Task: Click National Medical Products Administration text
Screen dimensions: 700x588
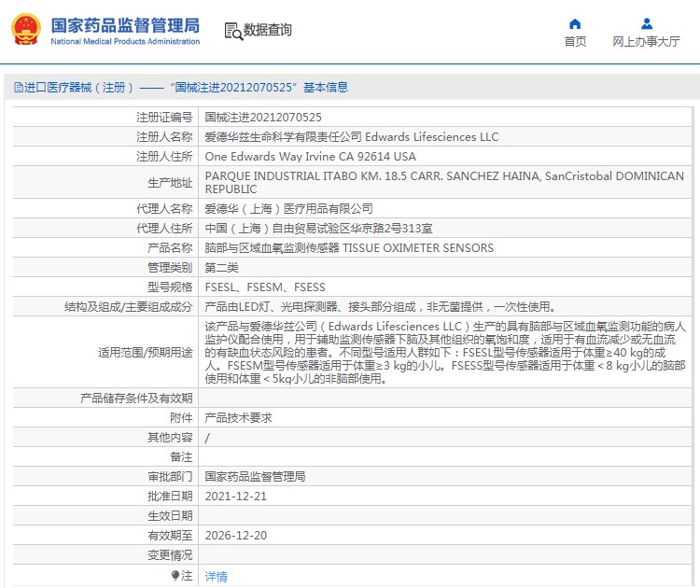Action: tap(125, 41)
